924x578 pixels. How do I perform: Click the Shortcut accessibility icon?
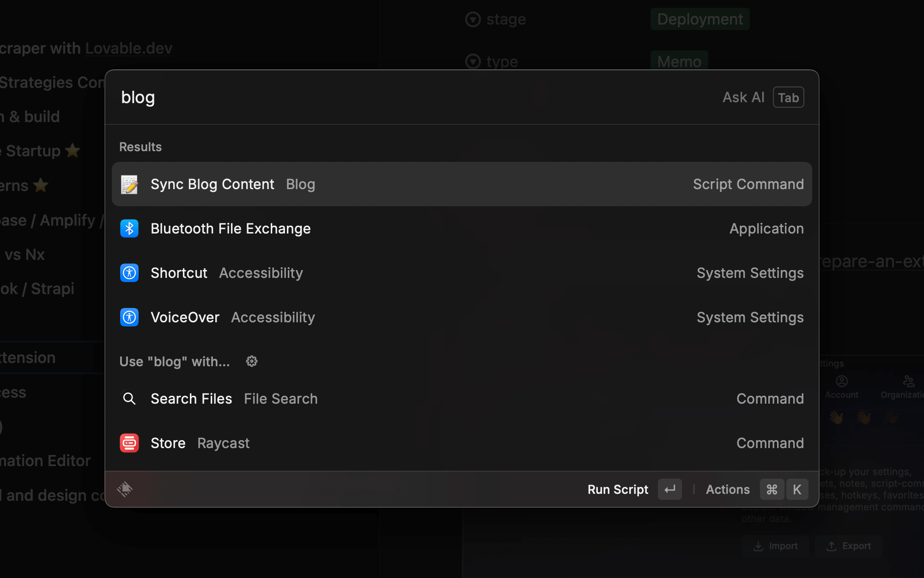[x=129, y=273]
